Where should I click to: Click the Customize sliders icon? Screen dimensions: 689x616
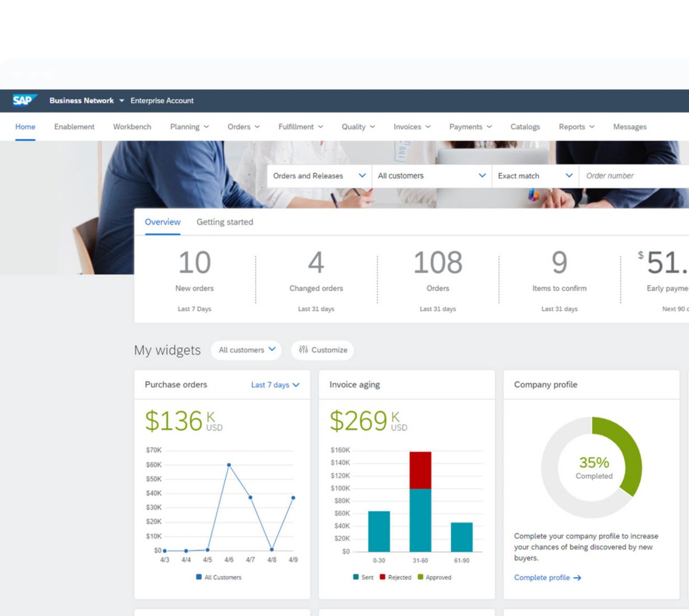coord(303,349)
